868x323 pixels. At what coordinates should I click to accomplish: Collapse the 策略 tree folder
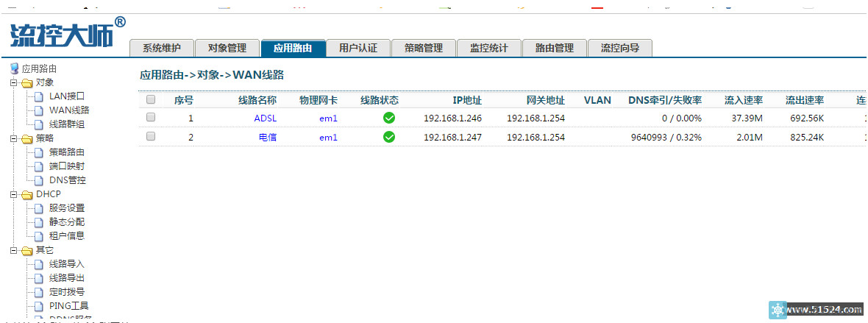point(14,138)
